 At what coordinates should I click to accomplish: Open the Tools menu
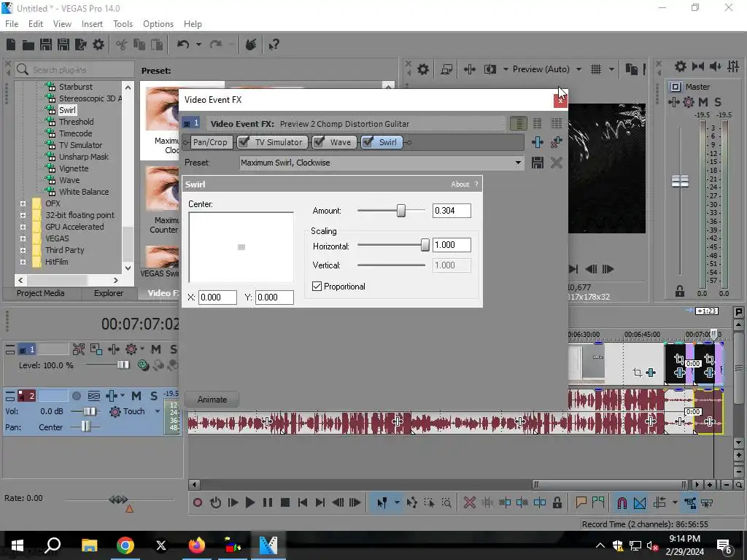click(123, 24)
